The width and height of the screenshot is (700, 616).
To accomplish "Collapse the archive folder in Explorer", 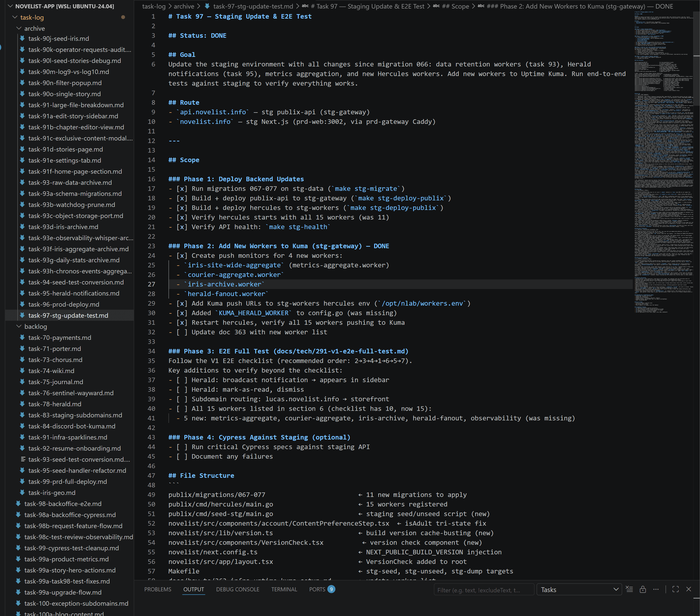I will (19, 28).
